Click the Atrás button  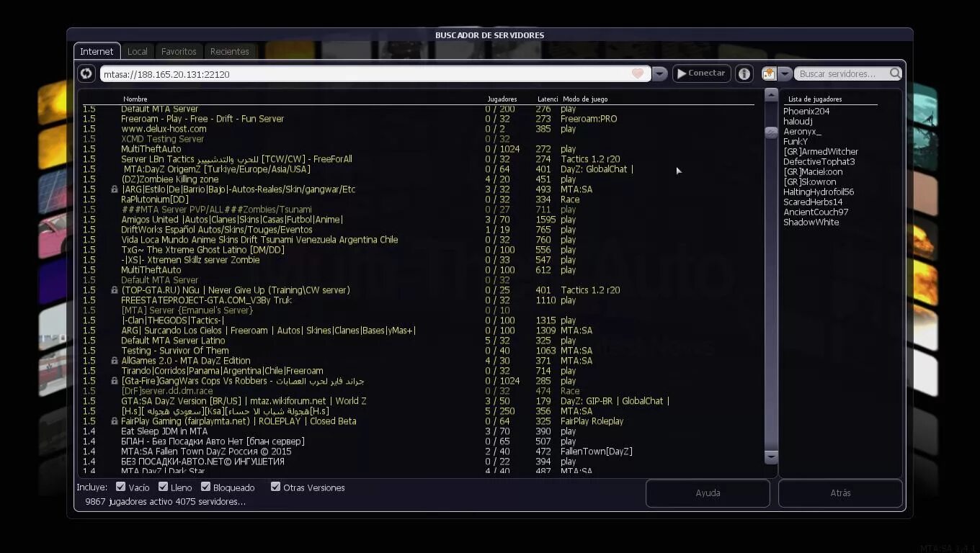840,493
